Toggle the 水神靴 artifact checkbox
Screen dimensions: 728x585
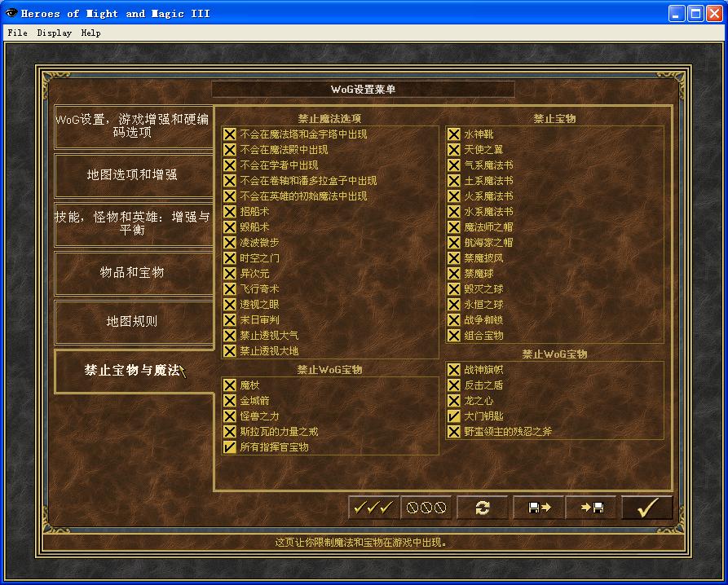pyautogui.click(x=453, y=134)
